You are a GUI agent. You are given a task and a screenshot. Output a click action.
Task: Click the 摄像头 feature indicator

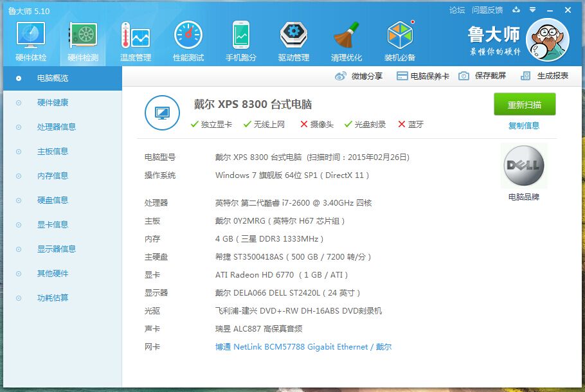(x=317, y=125)
